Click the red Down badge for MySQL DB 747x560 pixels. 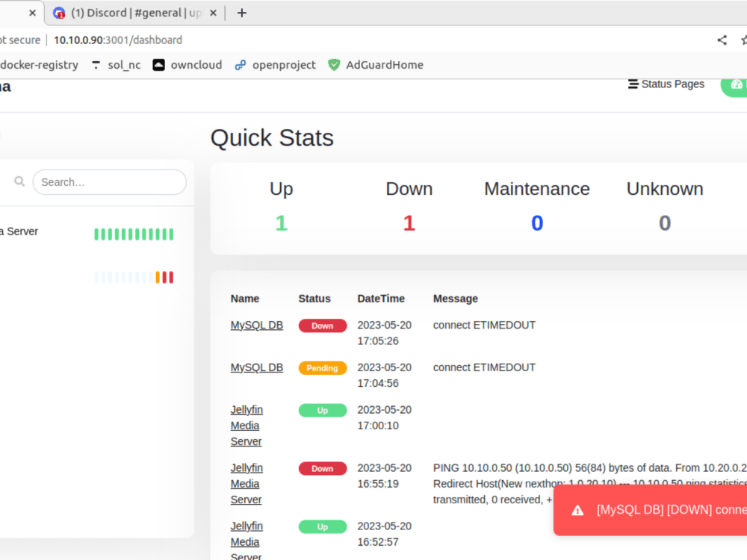coord(322,326)
